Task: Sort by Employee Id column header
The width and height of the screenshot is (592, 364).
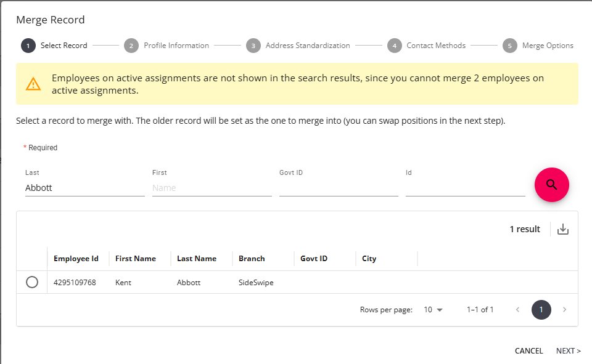Action: [76, 259]
